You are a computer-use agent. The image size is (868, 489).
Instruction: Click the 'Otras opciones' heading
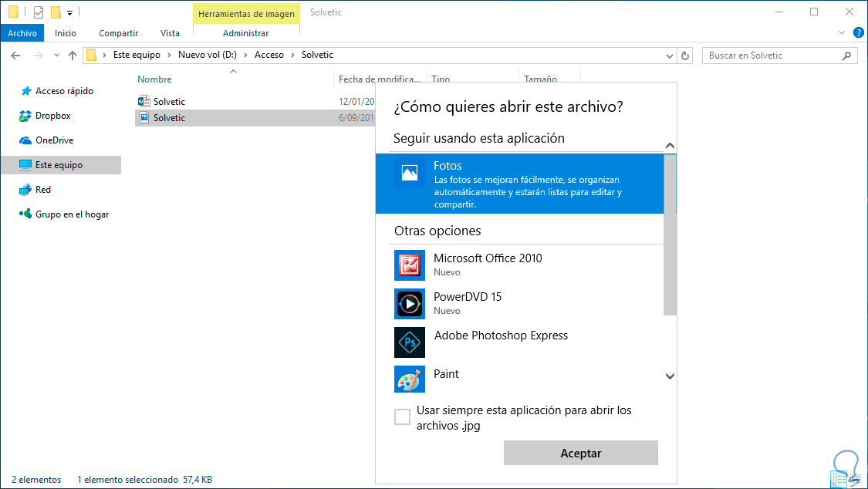437,231
